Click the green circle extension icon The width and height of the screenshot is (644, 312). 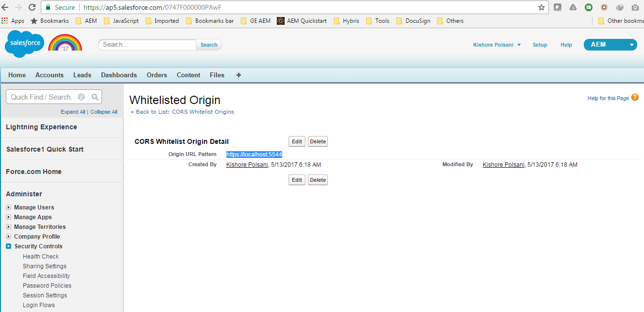pyautogui.click(x=589, y=7)
